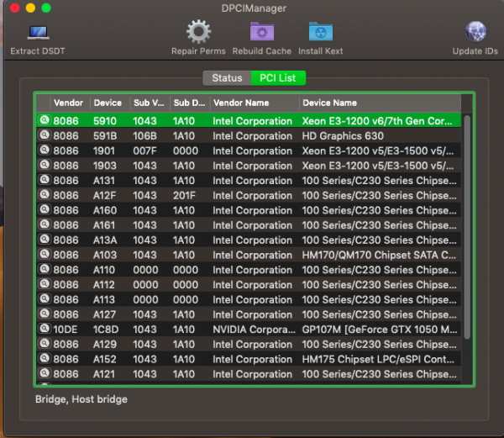Screen dimensions: 504x438
Task: Sort by the Device Name column header
Action: pos(329,103)
